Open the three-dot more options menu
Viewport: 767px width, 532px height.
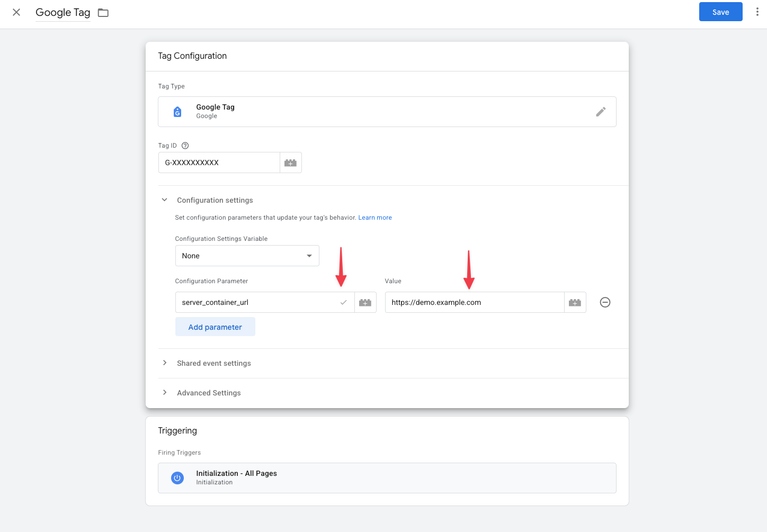coord(757,12)
